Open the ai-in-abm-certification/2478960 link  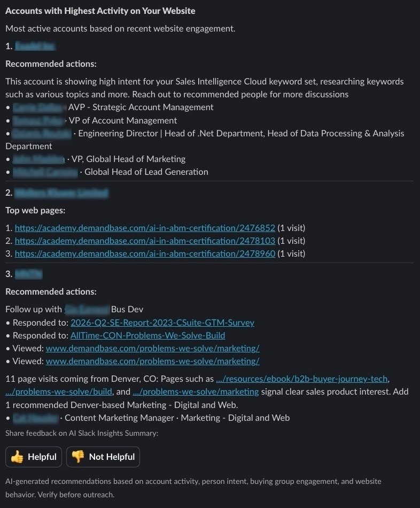coord(145,253)
